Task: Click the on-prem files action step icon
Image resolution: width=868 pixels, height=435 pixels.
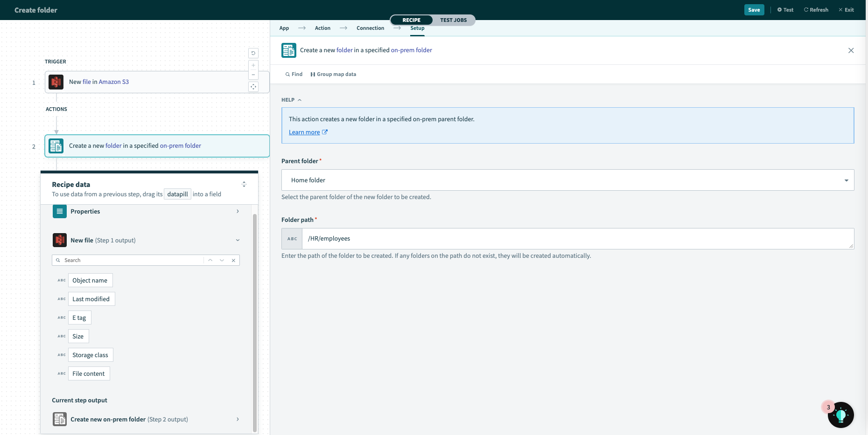Action: click(x=56, y=146)
